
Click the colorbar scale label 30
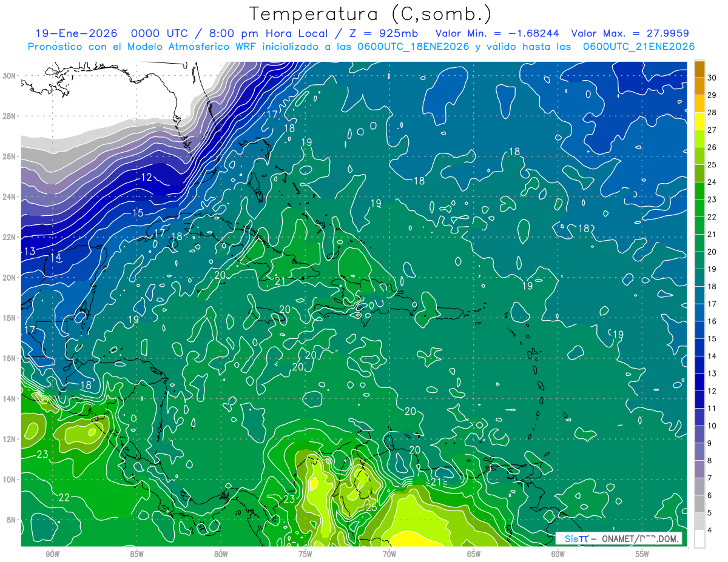712,77
